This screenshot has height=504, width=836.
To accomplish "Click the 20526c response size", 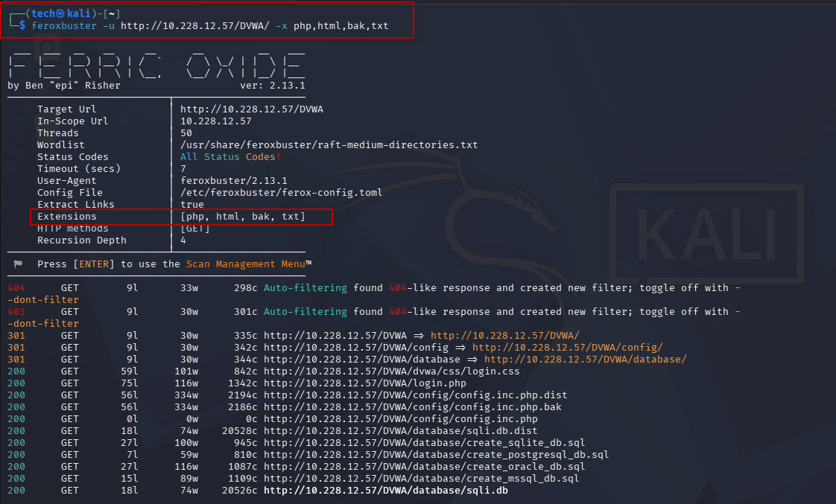I will click(240, 490).
